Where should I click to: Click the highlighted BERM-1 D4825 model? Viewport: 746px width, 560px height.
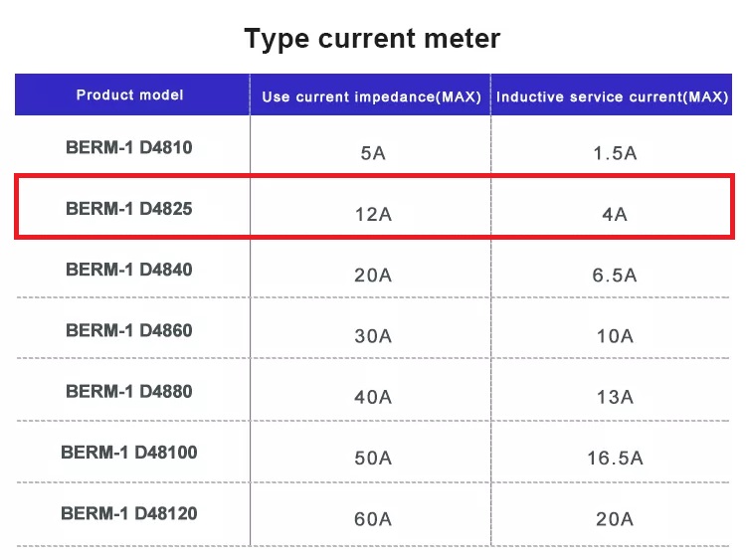coord(129,209)
